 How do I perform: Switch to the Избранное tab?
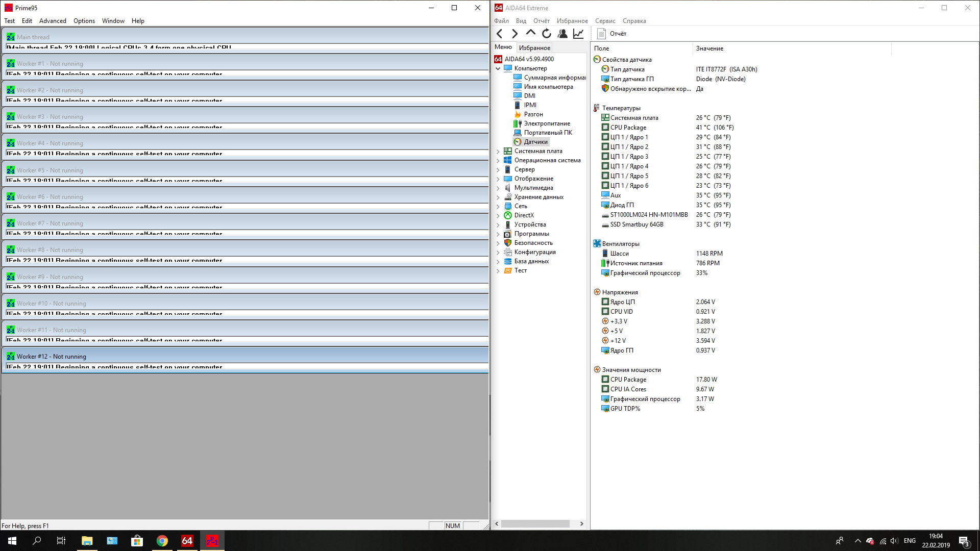(x=534, y=48)
